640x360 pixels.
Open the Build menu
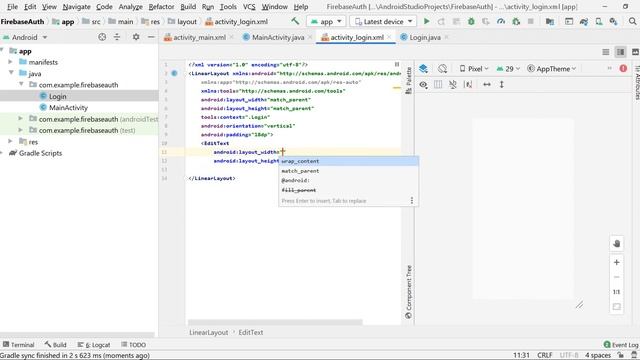coord(188,7)
